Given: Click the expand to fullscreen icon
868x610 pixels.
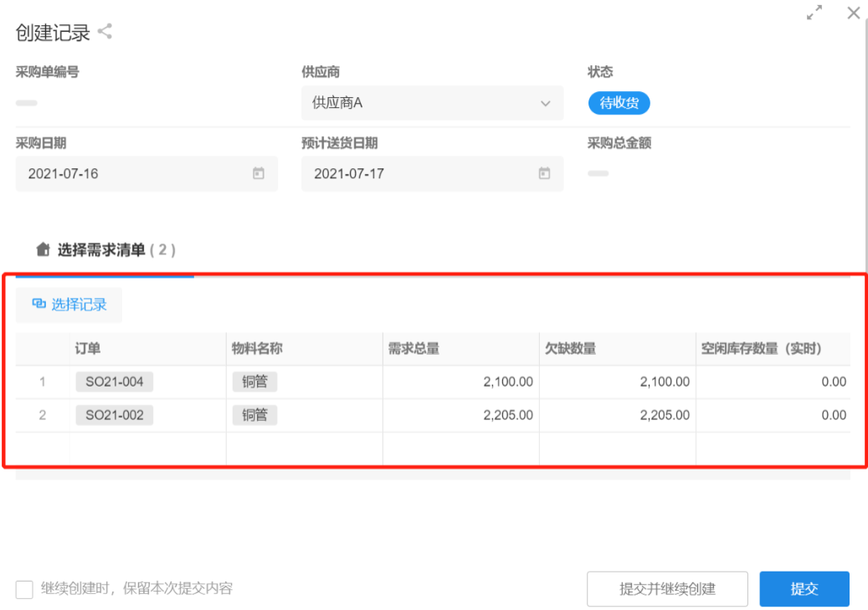Looking at the screenshot, I should pyautogui.click(x=814, y=13).
